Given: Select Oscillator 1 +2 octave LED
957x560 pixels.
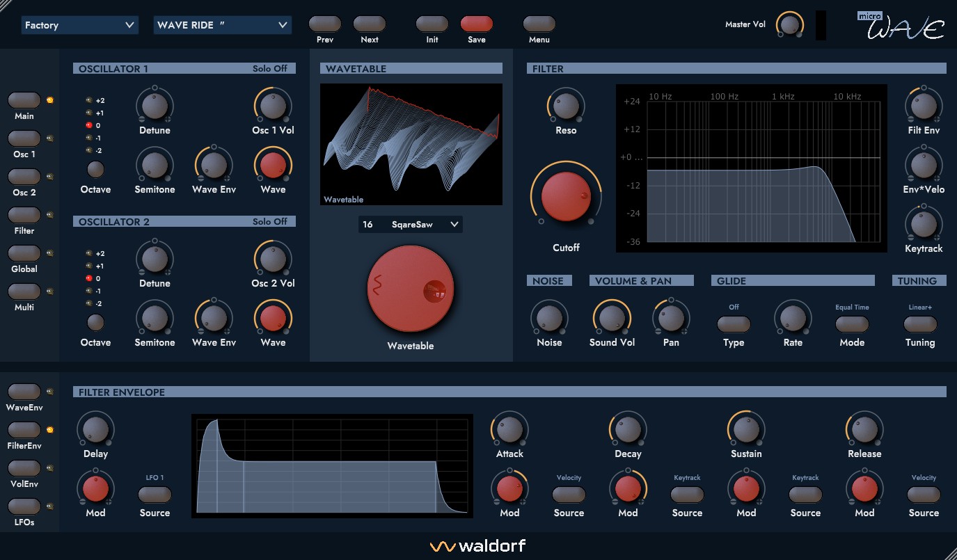Looking at the screenshot, I should click(x=89, y=101).
